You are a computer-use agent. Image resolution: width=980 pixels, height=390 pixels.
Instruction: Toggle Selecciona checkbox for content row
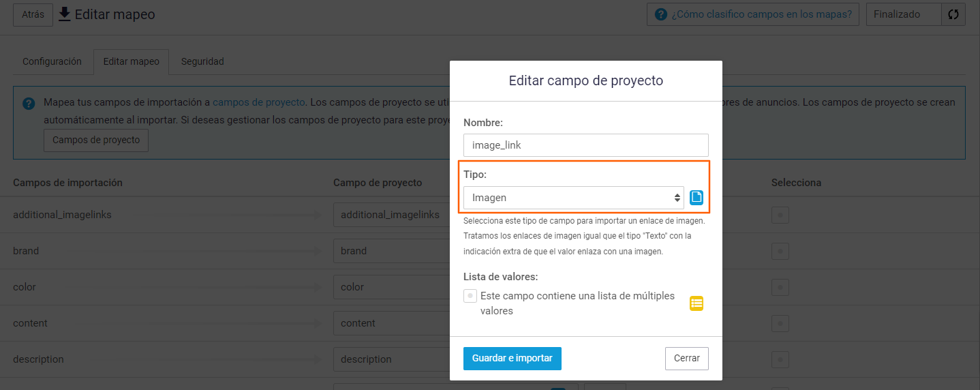780,323
